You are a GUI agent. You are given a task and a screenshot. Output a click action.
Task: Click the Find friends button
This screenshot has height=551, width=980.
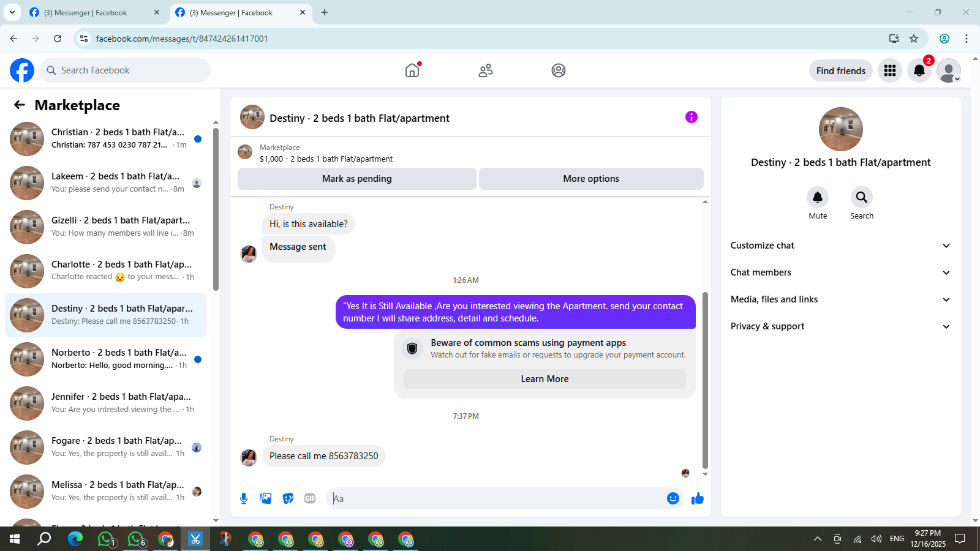click(x=841, y=70)
